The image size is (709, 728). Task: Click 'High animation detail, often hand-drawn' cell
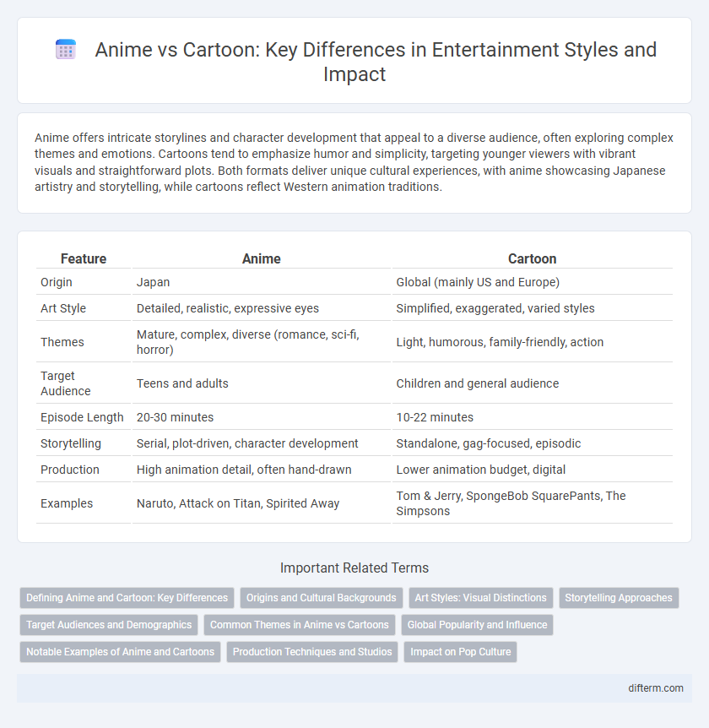pos(262,470)
